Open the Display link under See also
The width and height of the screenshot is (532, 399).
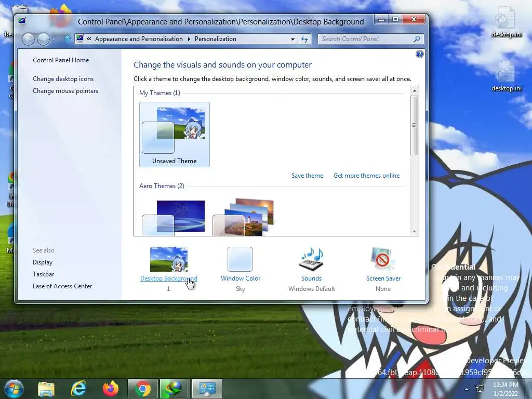pos(43,262)
